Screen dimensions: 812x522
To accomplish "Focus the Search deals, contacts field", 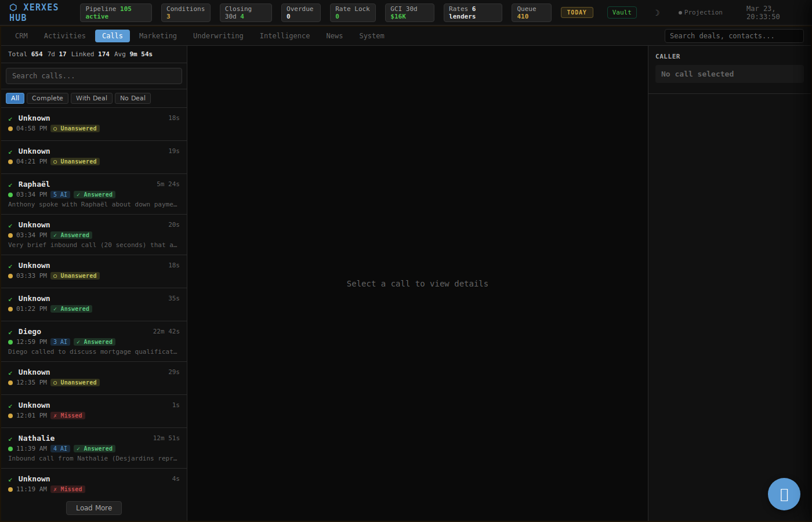I will 734,36.
